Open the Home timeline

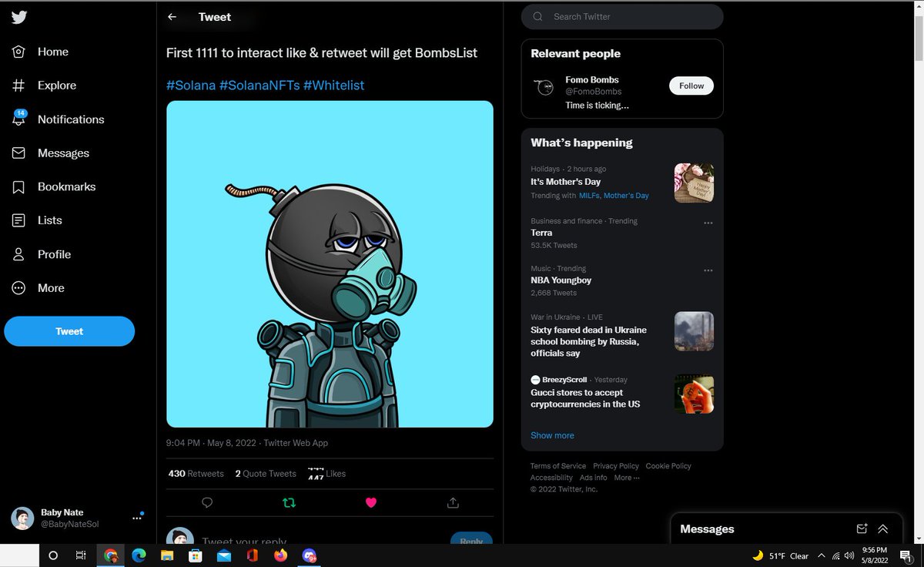[41, 52]
